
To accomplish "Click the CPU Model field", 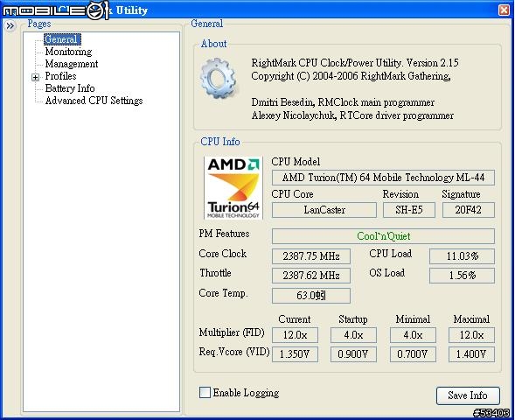I will click(383, 178).
